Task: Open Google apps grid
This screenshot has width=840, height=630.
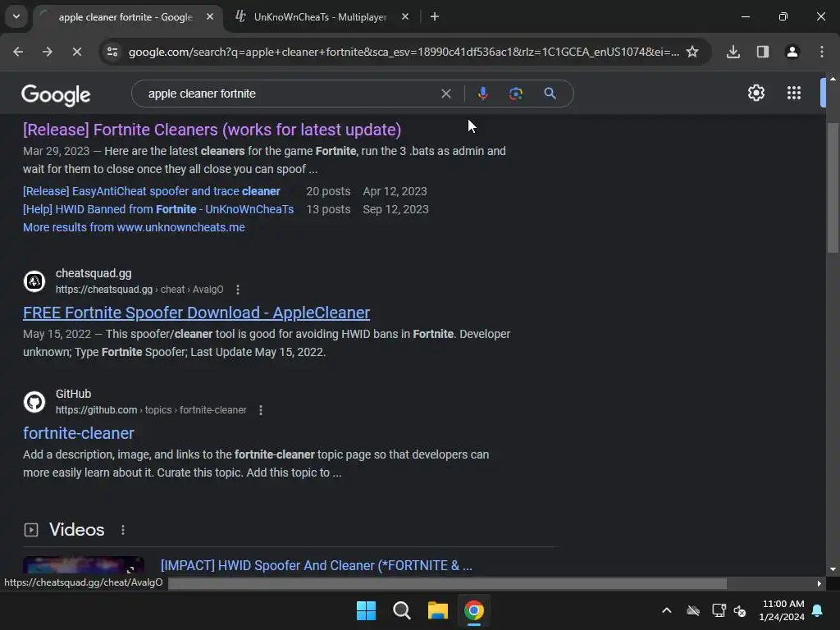Action: pyautogui.click(x=794, y=93)
